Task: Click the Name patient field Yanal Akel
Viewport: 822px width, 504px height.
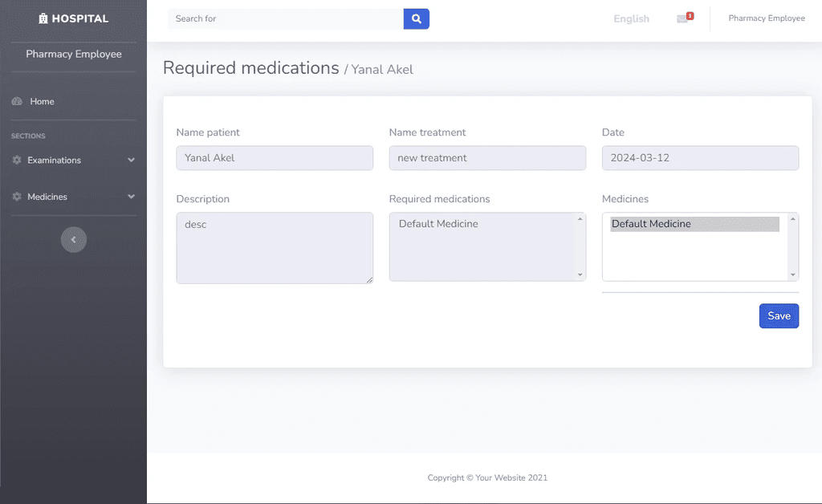Action: click(275, 157)
